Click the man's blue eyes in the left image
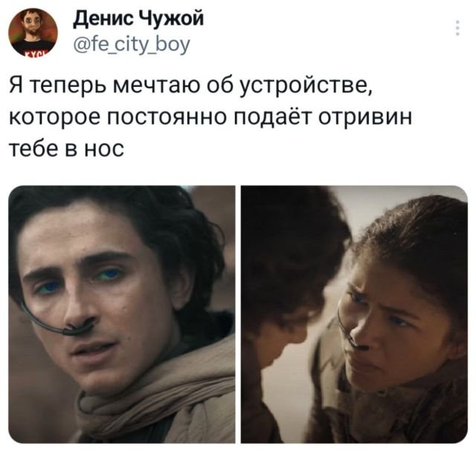Screen dimensions: 476x451 (x=79, y=281)
